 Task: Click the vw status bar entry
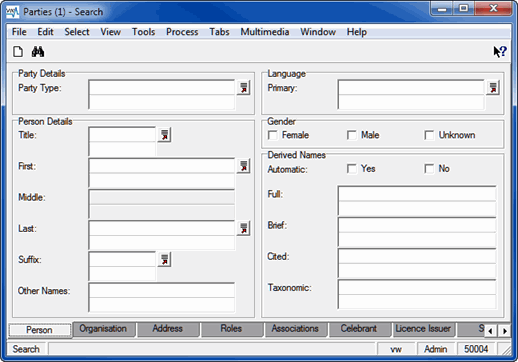[x=396, y=349]
